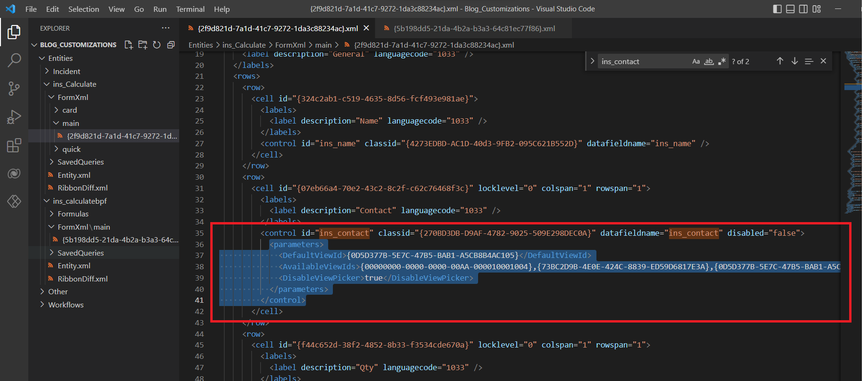
Task: Expand the Workflows folder
Action: (x=42, y=305)
